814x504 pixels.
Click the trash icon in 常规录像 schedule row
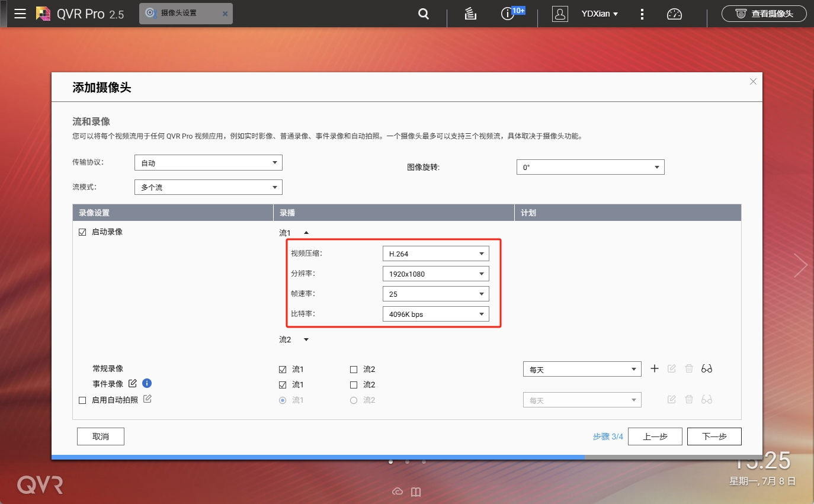point(689,368)
